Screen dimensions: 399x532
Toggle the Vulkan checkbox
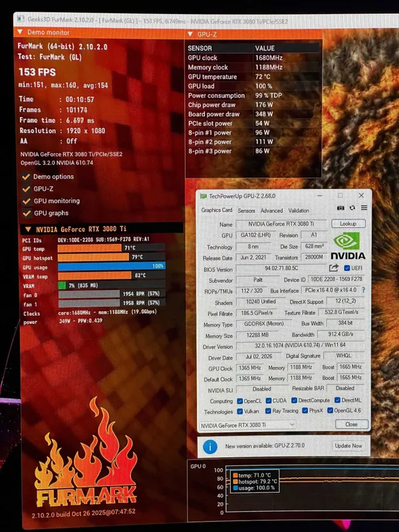click(x=240, y=411)
